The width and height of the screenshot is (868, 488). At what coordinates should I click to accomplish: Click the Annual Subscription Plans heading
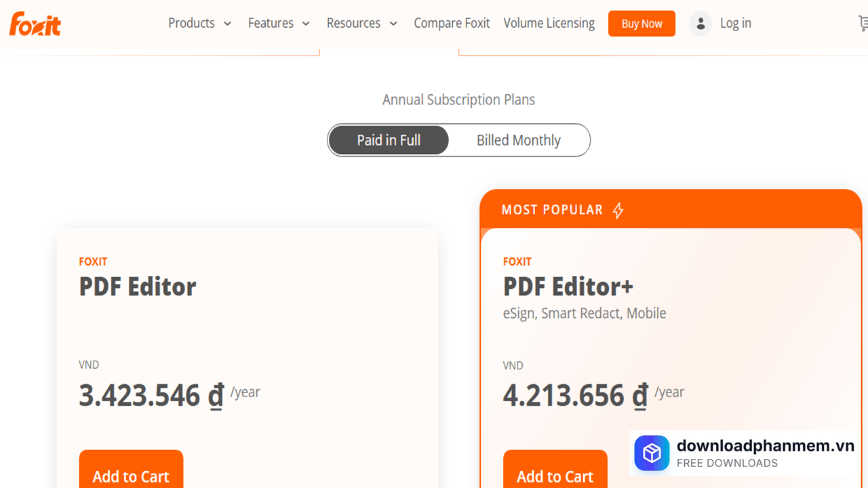pyautogui.click(x=458, y=100)
